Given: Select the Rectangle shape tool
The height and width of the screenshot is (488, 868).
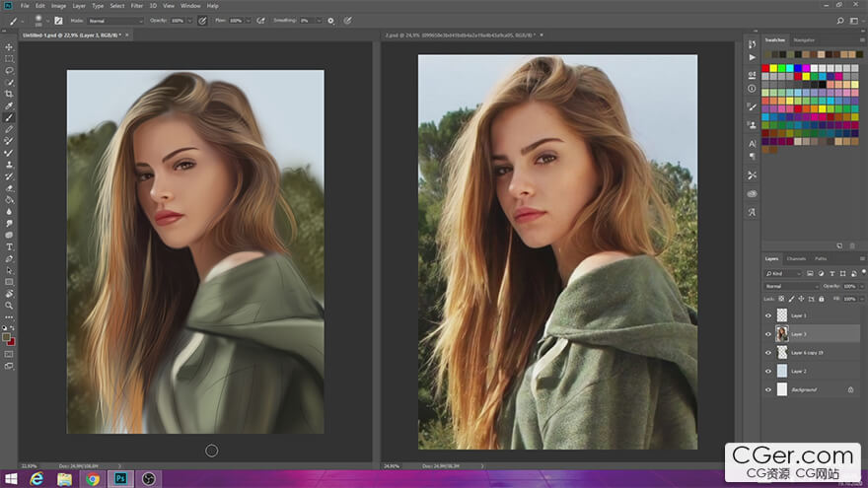Looking at the screenshot, I should tap(9, 282).
